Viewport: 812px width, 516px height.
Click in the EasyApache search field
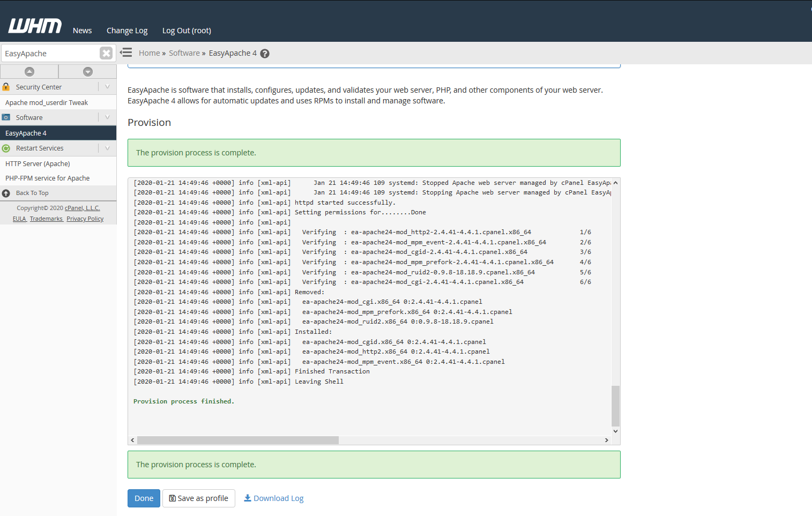[51, 53]
